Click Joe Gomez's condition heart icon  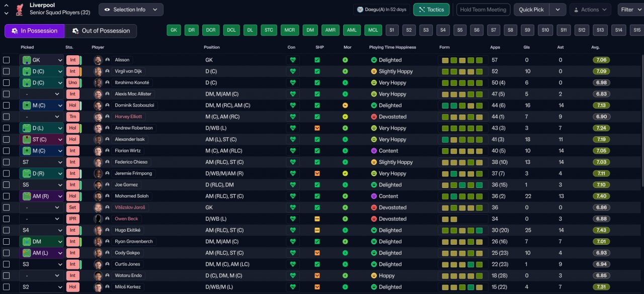point(292,184)
